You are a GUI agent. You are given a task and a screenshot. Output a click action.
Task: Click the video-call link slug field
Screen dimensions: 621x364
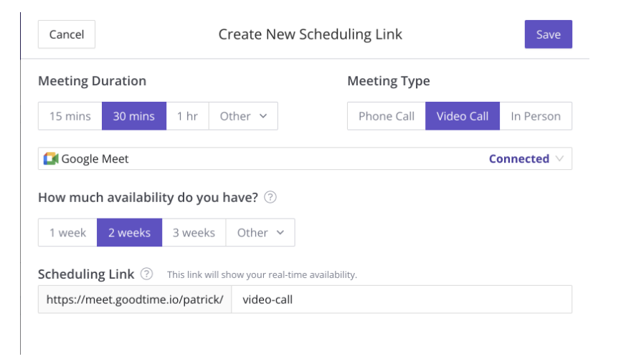click(x=402, y=300)
